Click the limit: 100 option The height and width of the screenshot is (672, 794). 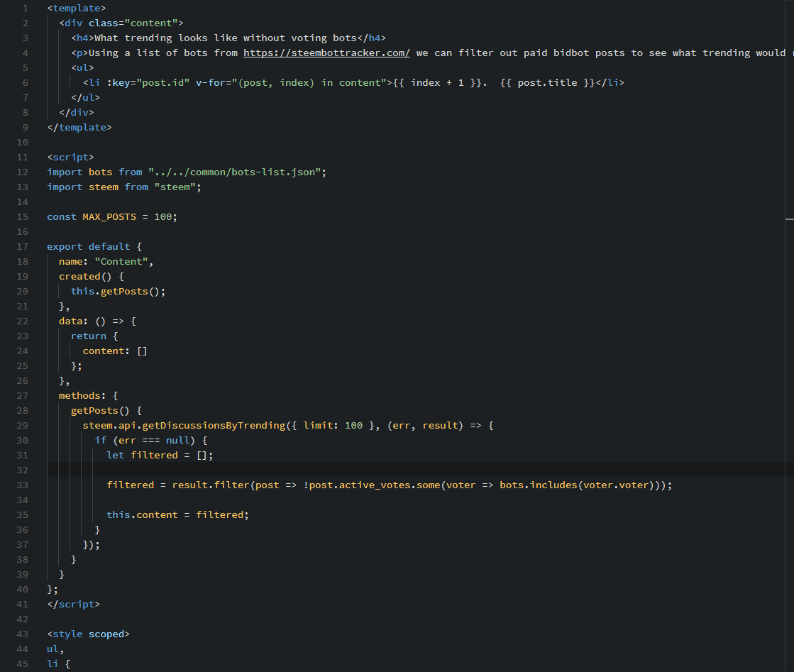333,425
